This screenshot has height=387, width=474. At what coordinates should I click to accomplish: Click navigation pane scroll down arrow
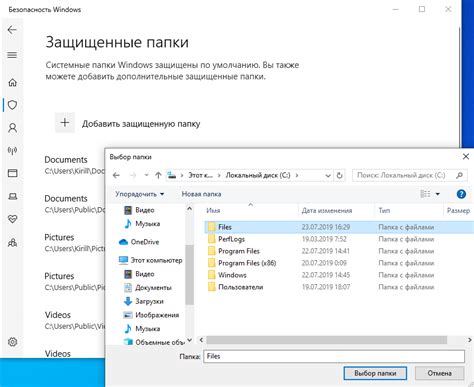(189, 340)
